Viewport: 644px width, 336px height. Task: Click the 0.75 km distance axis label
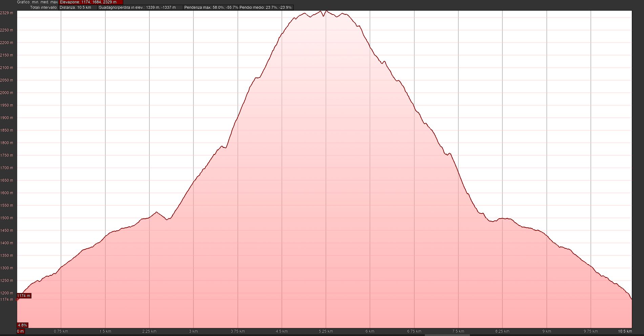(61, 331)
